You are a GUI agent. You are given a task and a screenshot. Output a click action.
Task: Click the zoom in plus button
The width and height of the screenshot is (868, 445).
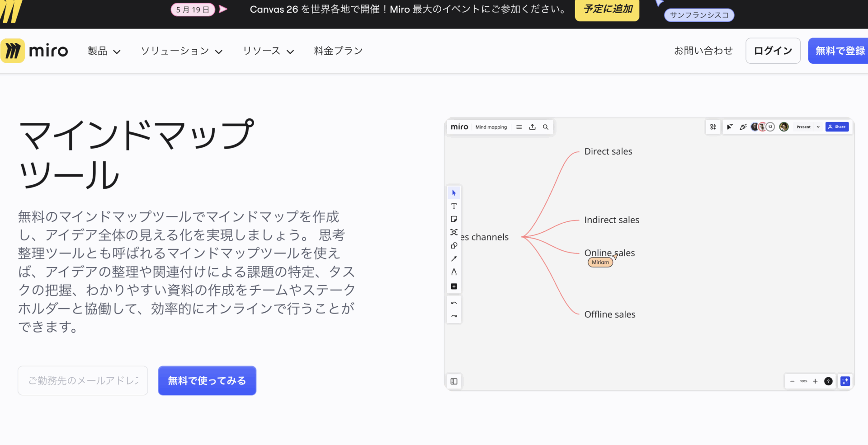pyautogui.click(x=815, y=381)
